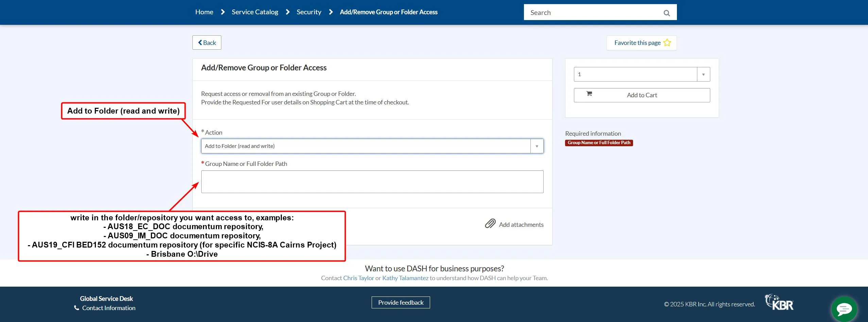The width and height of the screenshot is (868, 322).
Task: Open the quantity dropdown showing 1
Action: [x=634, y=74]
